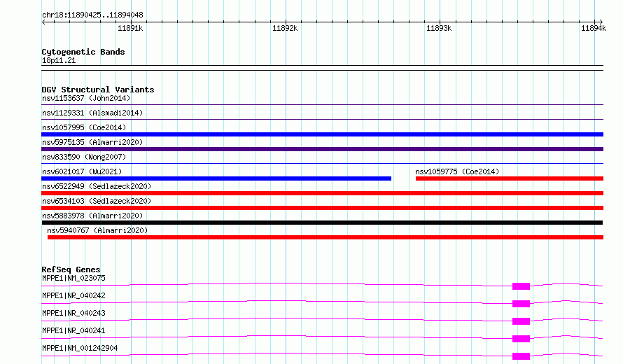The width and height of the screenshot is (623, 364).
Task: Open transcript MPPE1|NR_040242
Action: [x=74, y=295]
